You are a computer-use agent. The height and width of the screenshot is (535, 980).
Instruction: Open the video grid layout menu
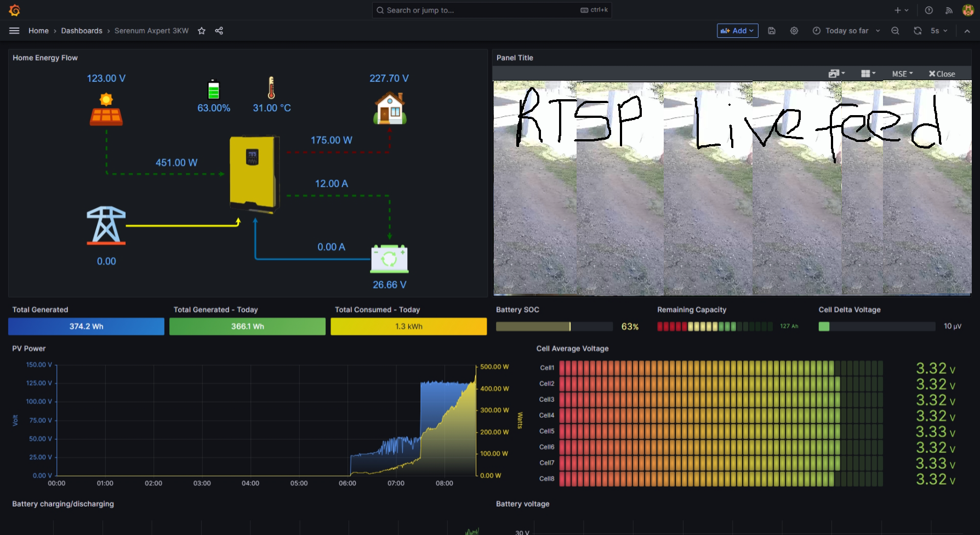tap(868, 73)
